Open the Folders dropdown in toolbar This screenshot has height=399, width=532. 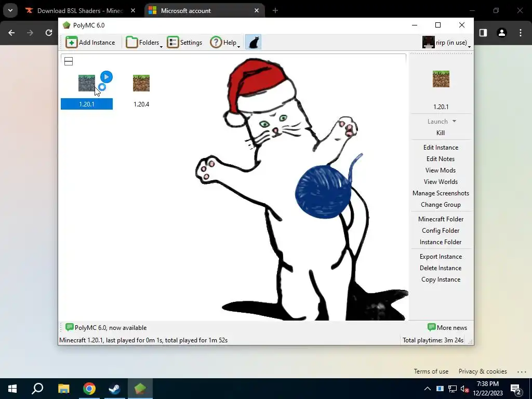point(144,43)
